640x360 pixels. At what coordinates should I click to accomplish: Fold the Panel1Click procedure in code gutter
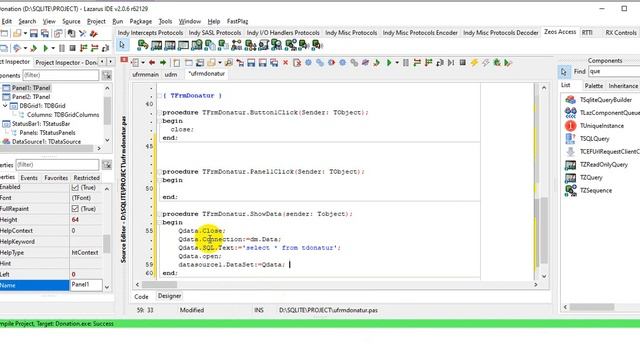pyautogui.click(x=159, y=172)
